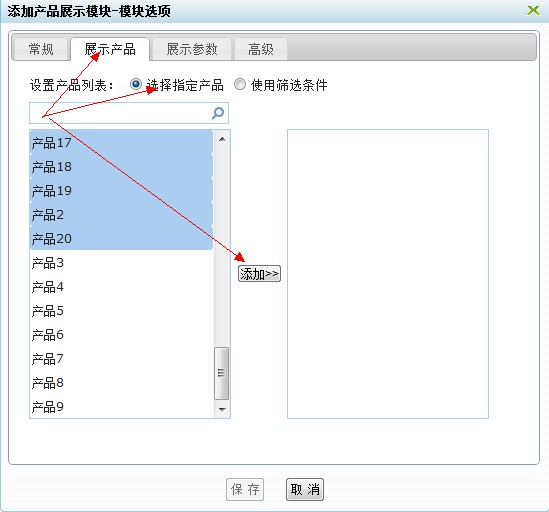The width and height of the screenshot is (549, 512).
Task: Open the 展示产品 tab
Action: 110,49
